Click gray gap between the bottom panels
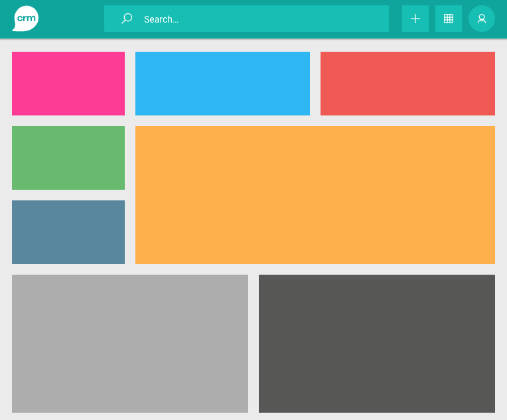The image size is (507, 420). [254, 344]
